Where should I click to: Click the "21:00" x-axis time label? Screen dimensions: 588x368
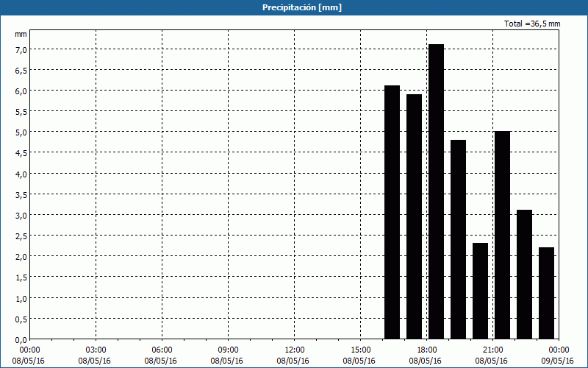coord(492,350)
